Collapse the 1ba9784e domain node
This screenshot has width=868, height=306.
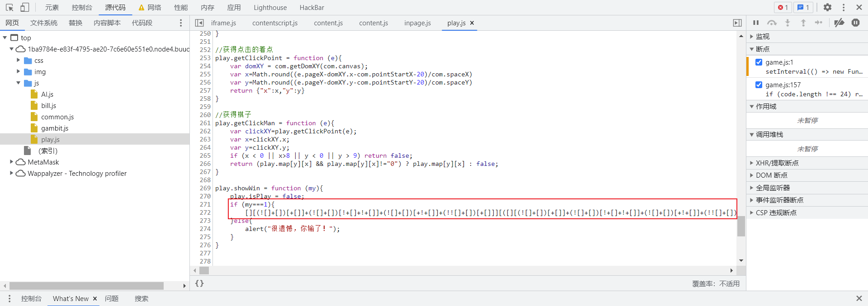click(11, 49)
